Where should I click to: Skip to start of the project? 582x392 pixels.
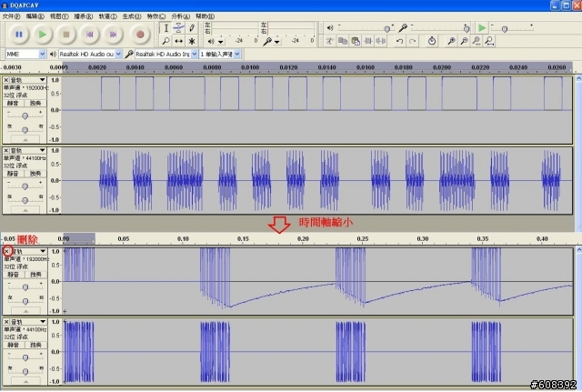point(89,35)
